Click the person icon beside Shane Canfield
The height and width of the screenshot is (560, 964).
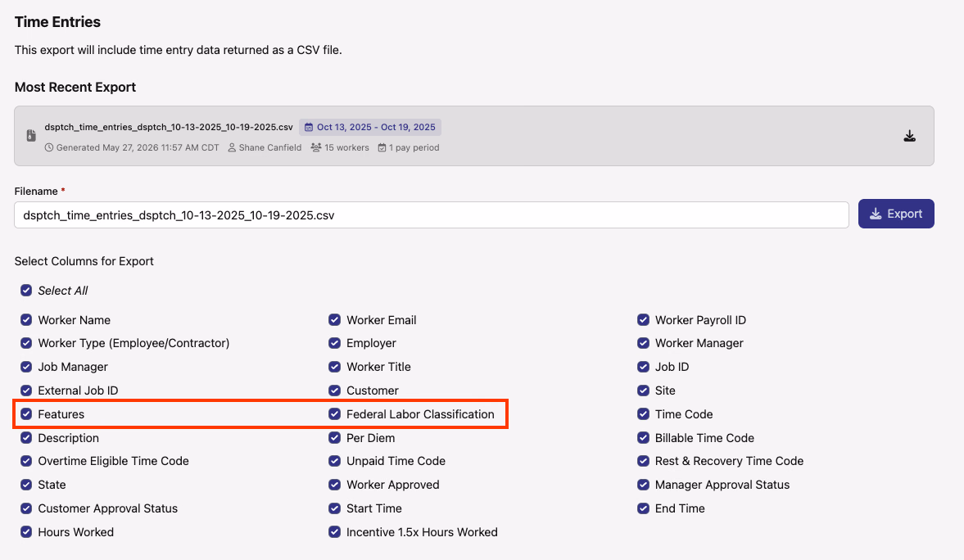(232, 147)
